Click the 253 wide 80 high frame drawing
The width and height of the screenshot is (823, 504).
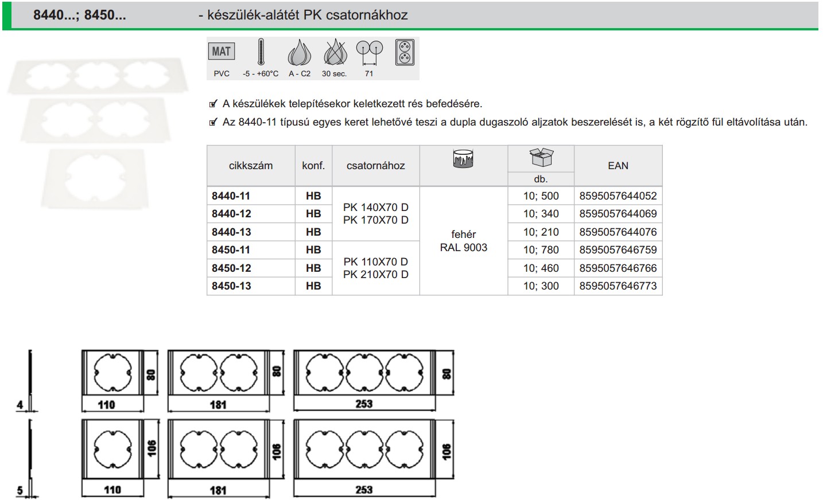coord(364,373)
